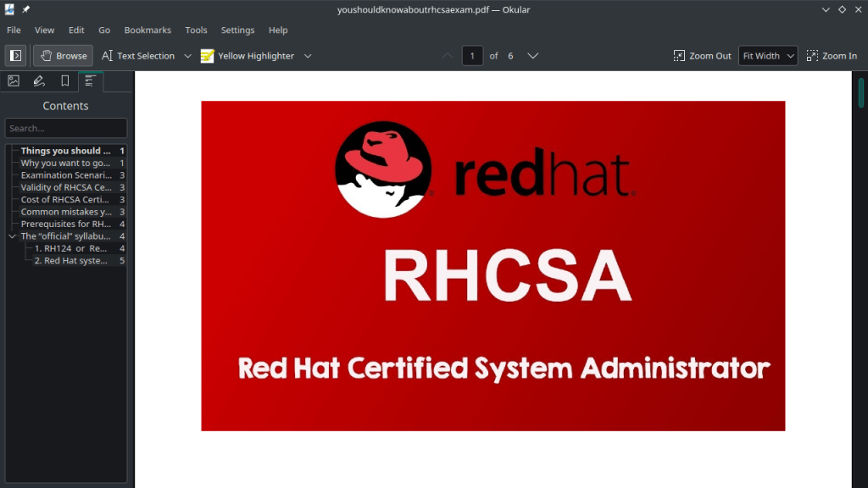Open the Bookmarks sidebar tab
This screenshot has height=488, width=868.
pyautogui.click(x=64, y=81)
